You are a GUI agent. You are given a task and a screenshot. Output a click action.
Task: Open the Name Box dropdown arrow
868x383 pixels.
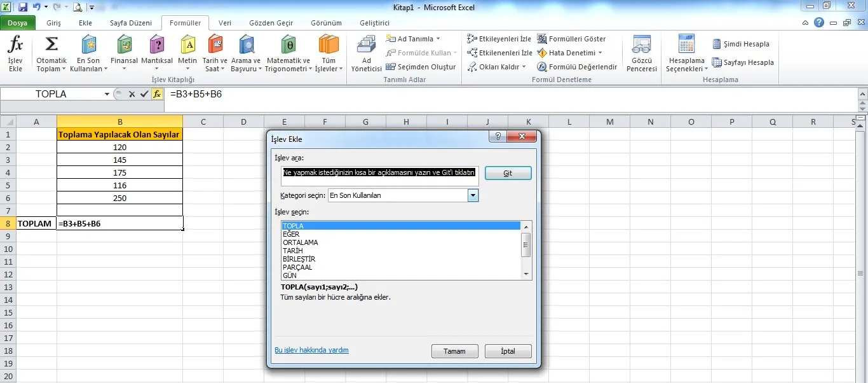pos(107,94)
